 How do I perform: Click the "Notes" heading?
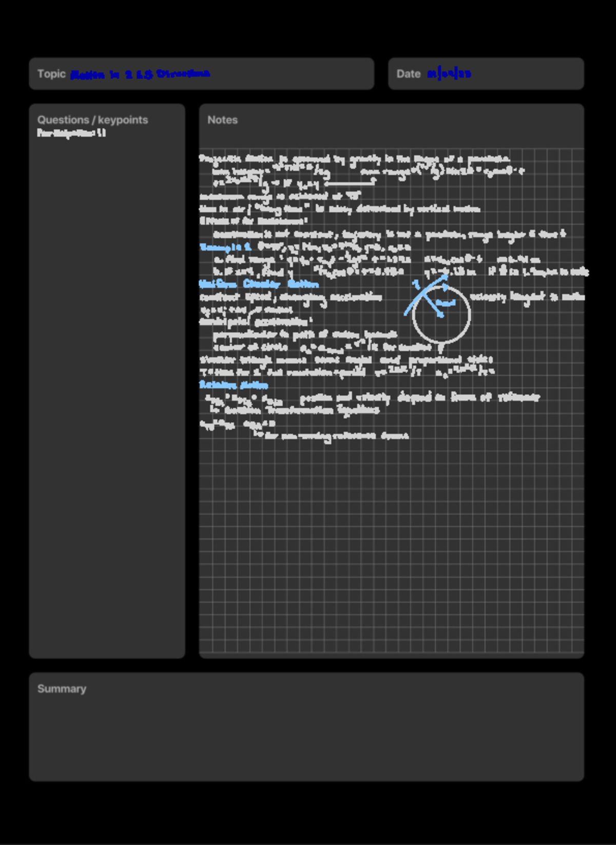coord(222,120)
